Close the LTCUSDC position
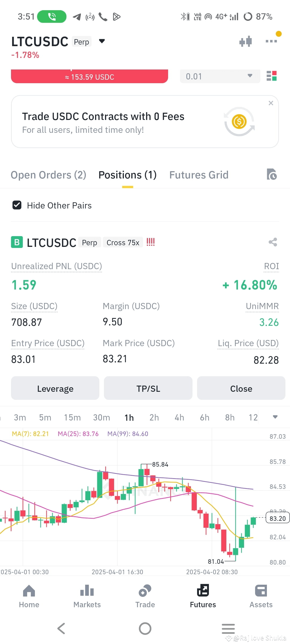The width and height of the screenshot is (290, 644). click(x=241, y=388)
